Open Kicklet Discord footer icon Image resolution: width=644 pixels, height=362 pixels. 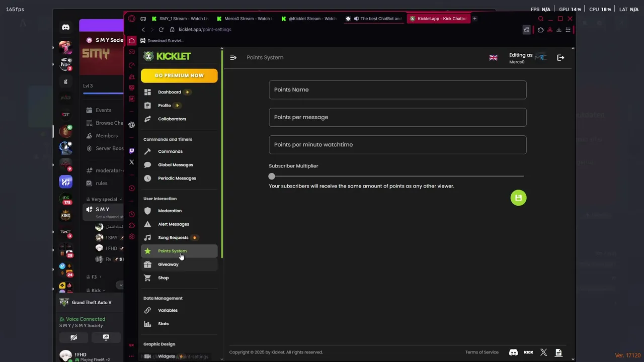(x=513, y=352)
